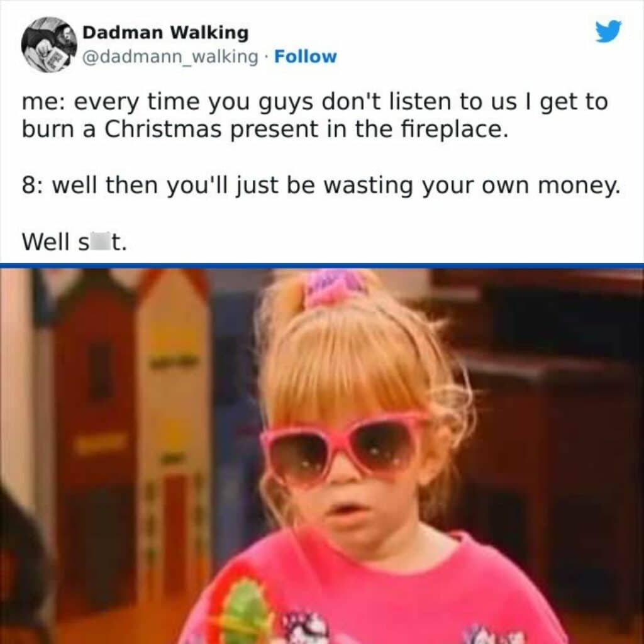Open the @dadmann_walking handle link
644x644 pixels.
[170, 57]
